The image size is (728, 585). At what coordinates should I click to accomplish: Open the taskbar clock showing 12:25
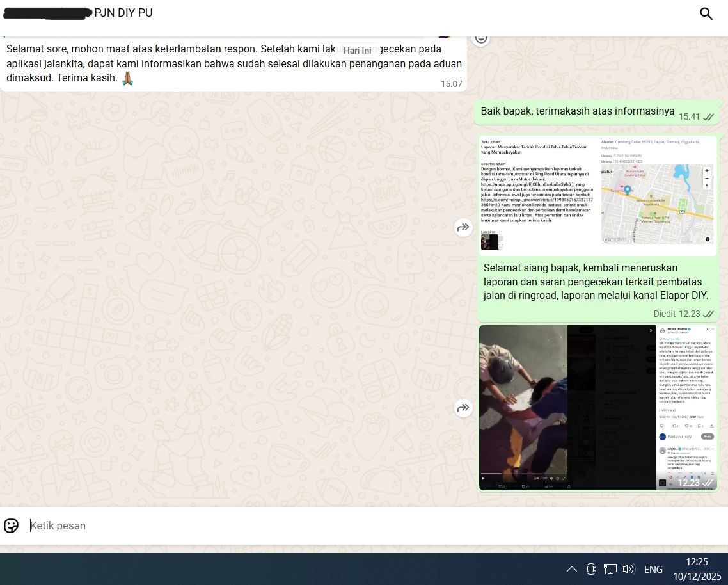tap(696, 569)
